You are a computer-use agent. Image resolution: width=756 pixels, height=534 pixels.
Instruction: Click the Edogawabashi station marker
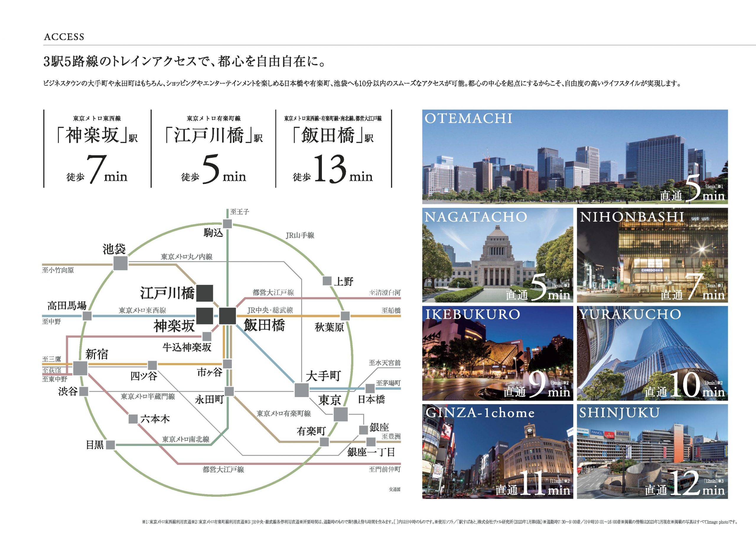[204, 293]
